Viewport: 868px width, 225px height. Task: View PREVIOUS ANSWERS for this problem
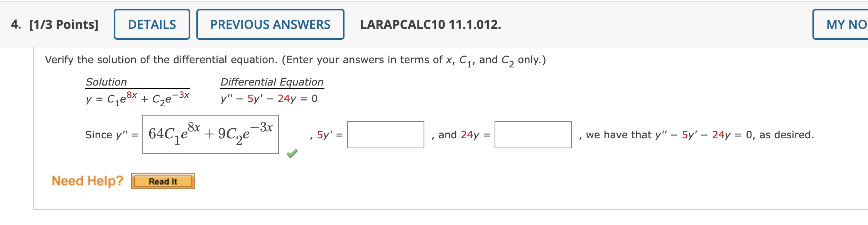click(270, 24)
